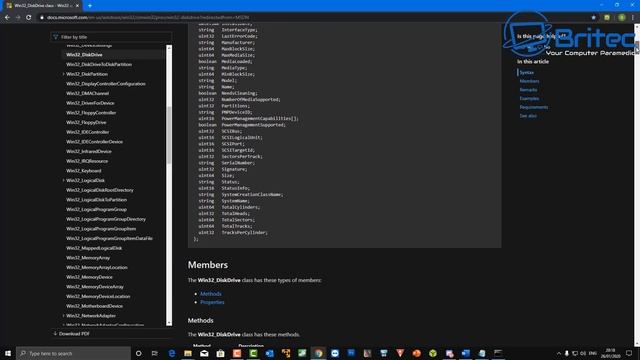Click the sidebar scrollbar up arrow

[169, 48]
